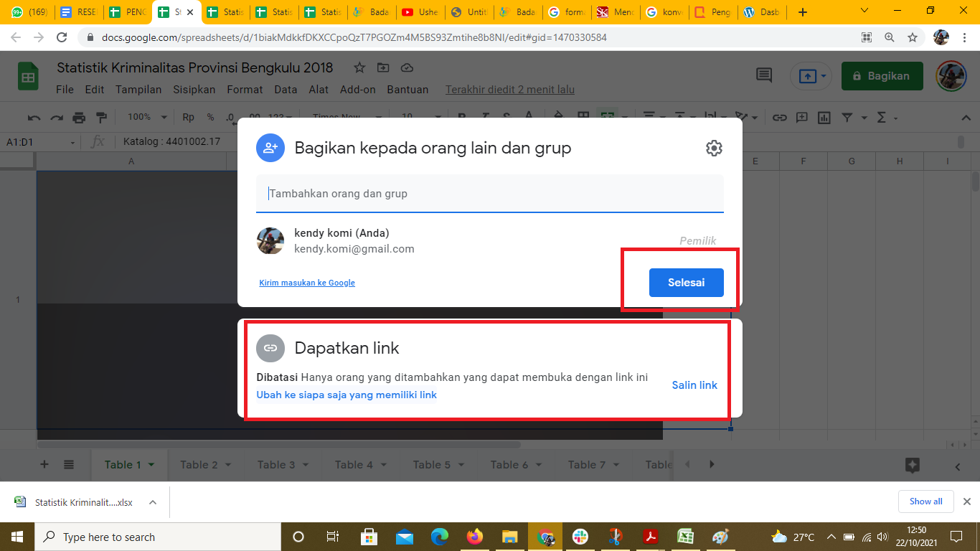
Task: Open Table 1 tab dropdown arrow
Action: point(151,465)
